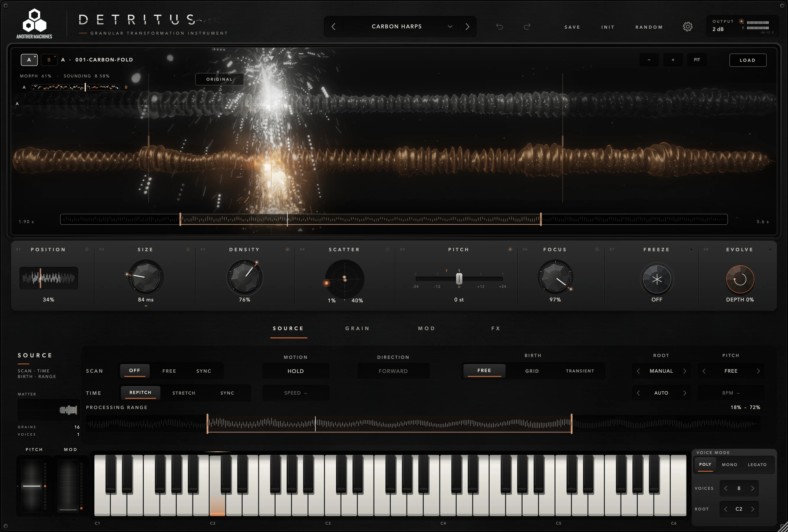Switch to the GRAIN tab

coord(357,328)
